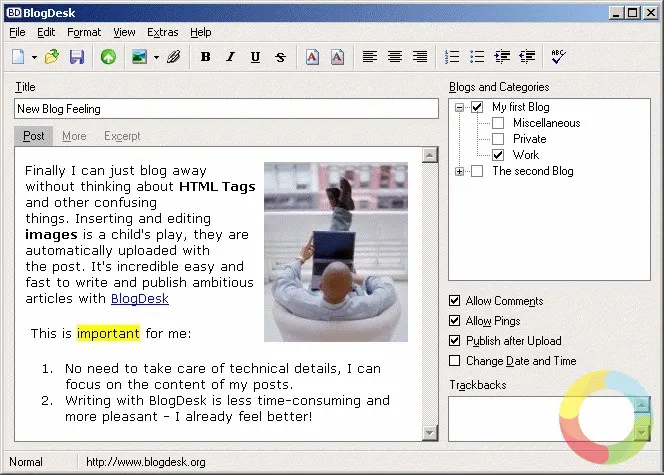Viewport: 664px width, 475px height.
Task: Apply strikethrough with the S icon
Action: click(x=280, y=56)
